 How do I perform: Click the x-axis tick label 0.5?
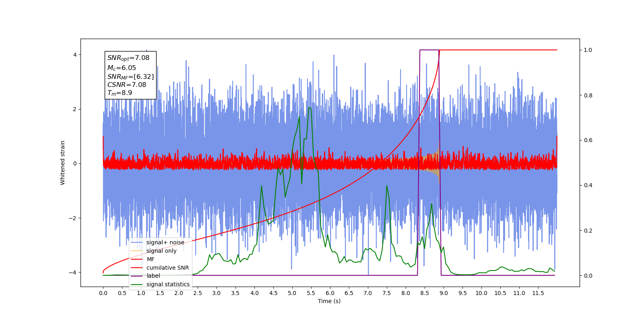(122, 293)
